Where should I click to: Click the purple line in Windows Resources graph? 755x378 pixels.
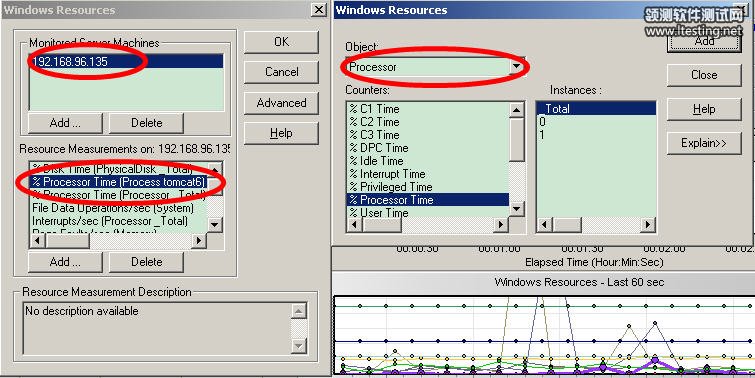tap(655, 360)
